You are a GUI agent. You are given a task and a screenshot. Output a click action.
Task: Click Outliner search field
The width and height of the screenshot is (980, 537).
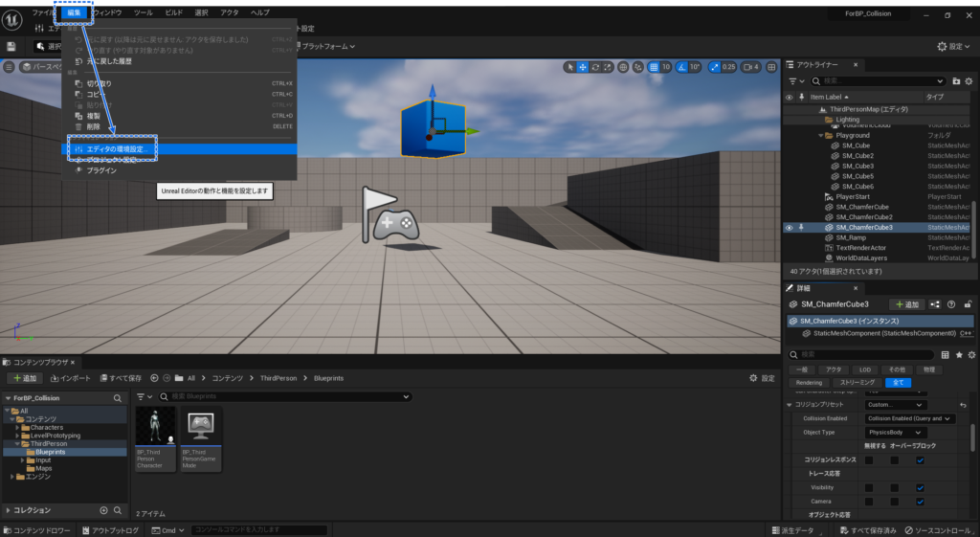tap(879, 81)
